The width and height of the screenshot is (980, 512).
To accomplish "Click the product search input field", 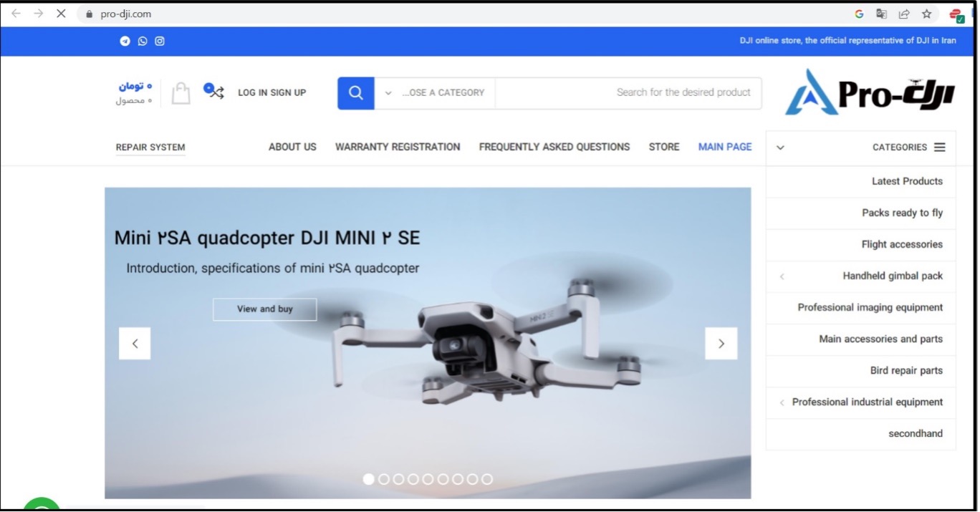I will pyautogui.click(x=628, y=93).
